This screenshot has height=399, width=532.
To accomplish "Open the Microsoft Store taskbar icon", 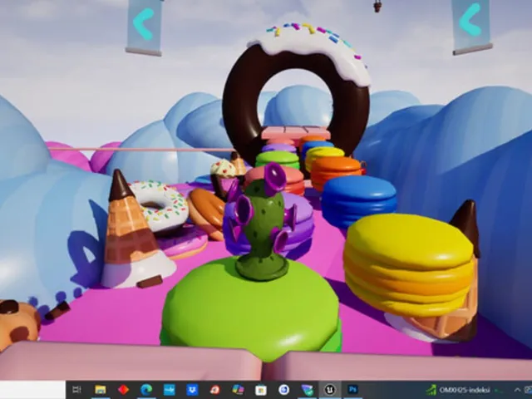I will (261, 390).
